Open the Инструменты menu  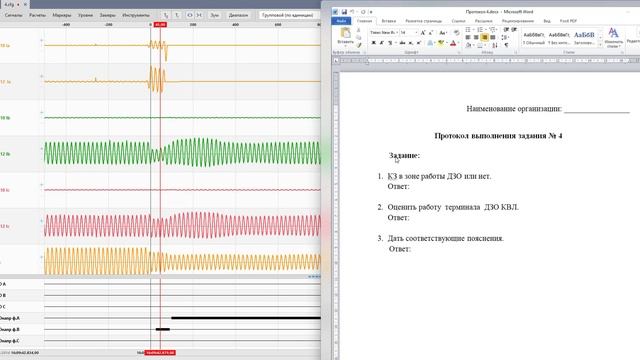pos(136,15)
